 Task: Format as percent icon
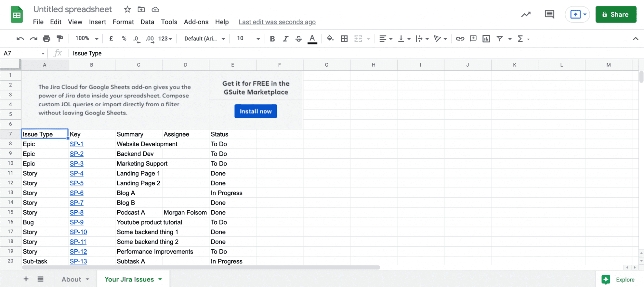click(x=124, y=39)
